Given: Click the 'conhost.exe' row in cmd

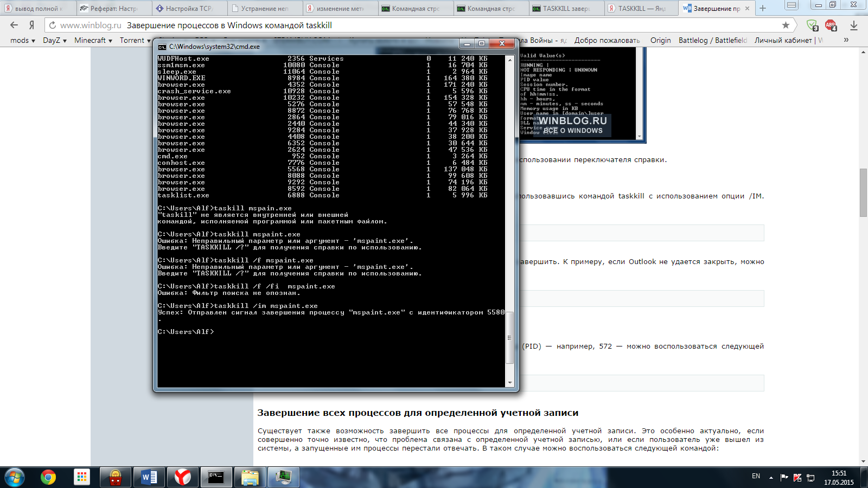Looking at the screenshot, I should [x=323, y=163].
